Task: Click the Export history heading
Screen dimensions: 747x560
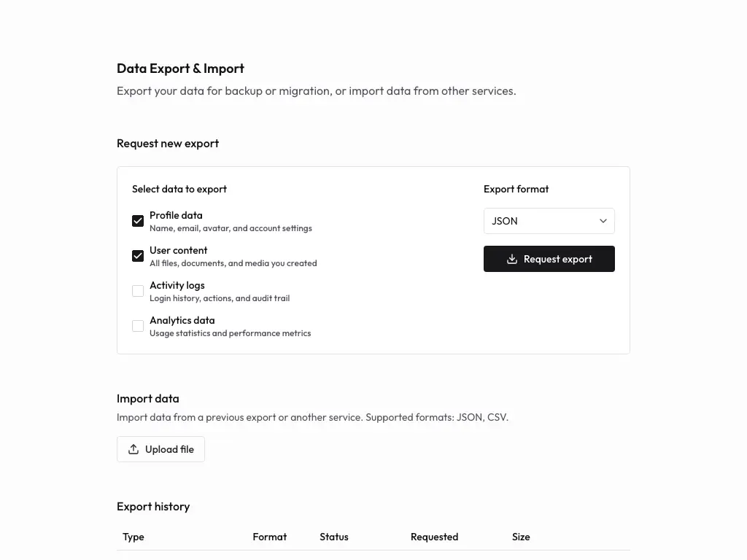Action: [153, 506]
